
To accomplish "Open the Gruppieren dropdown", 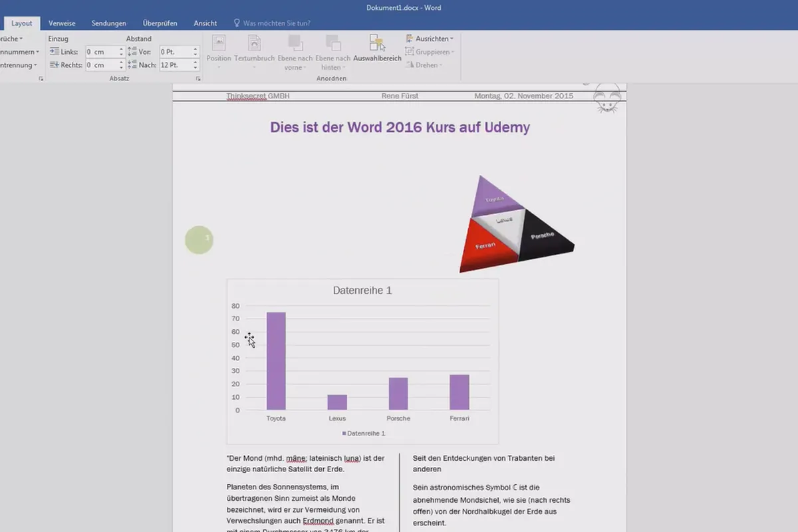I will 430,52.
